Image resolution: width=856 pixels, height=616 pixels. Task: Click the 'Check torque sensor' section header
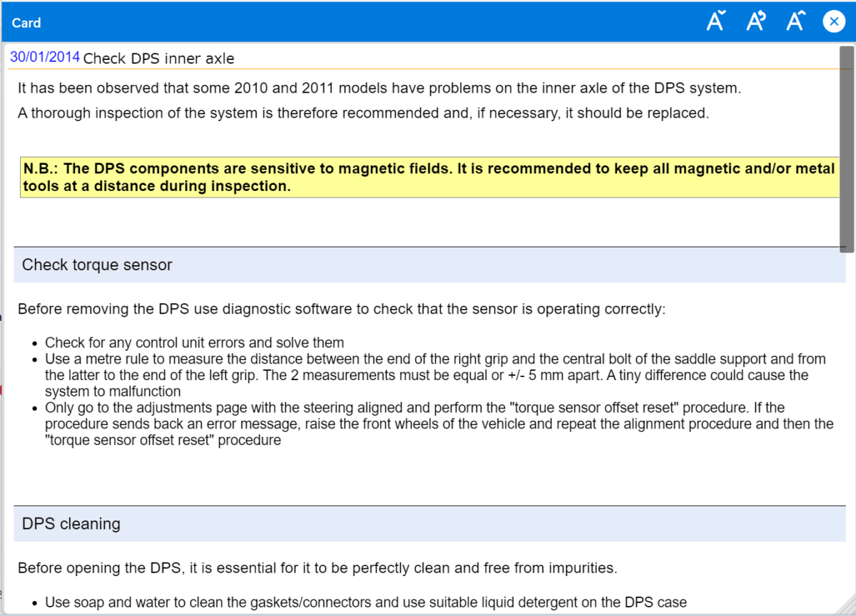(x=97, y=265)
